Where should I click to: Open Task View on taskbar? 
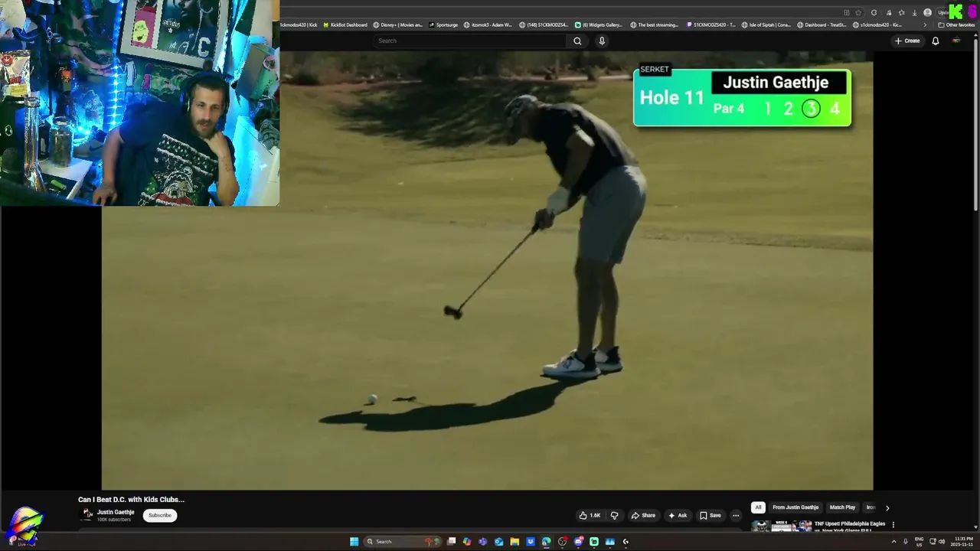coord(451,541)
